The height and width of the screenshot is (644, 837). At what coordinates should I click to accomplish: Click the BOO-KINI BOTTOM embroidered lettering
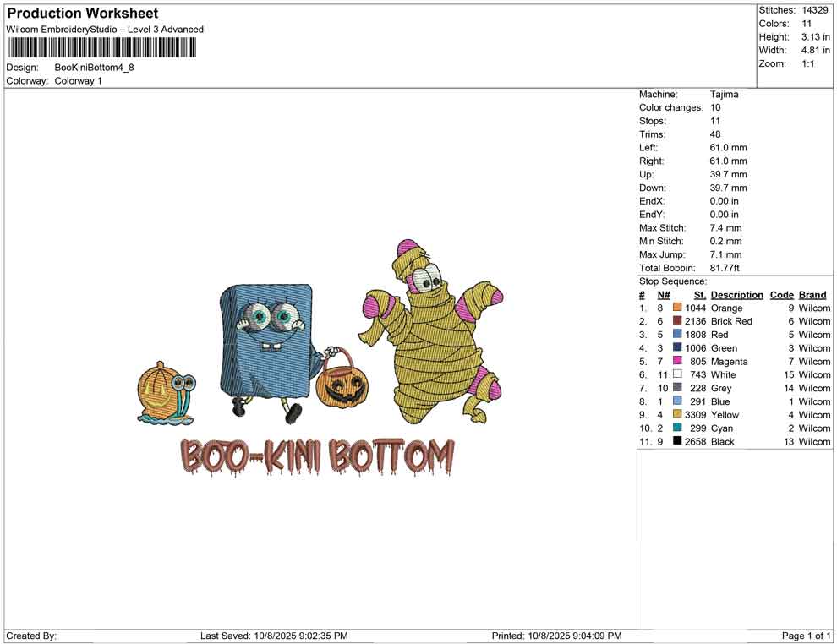317,457
